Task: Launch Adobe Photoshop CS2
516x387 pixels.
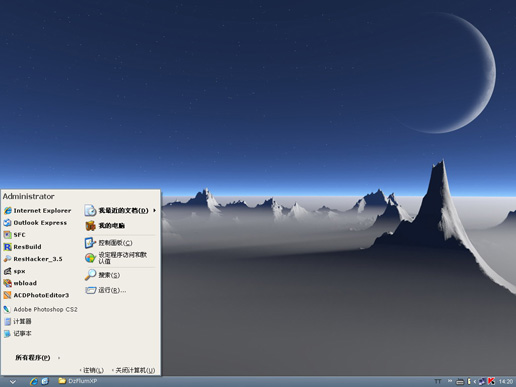Action: (41, 309)
